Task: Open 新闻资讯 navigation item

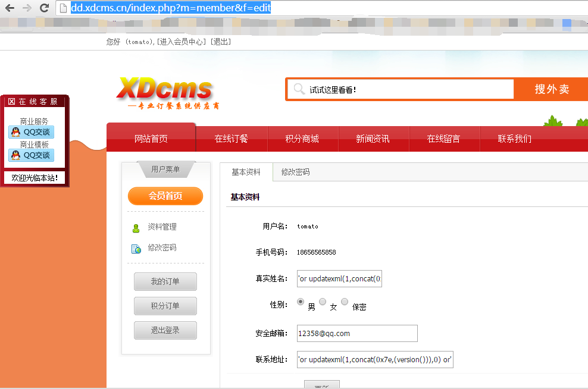Action: [373, 139]
